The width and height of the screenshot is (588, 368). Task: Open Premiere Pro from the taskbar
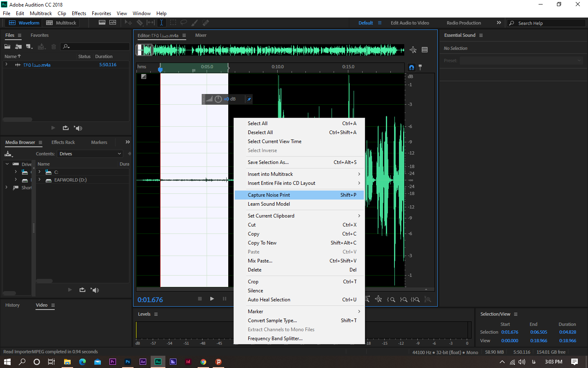pyautogui.click(x=112, y=362)
